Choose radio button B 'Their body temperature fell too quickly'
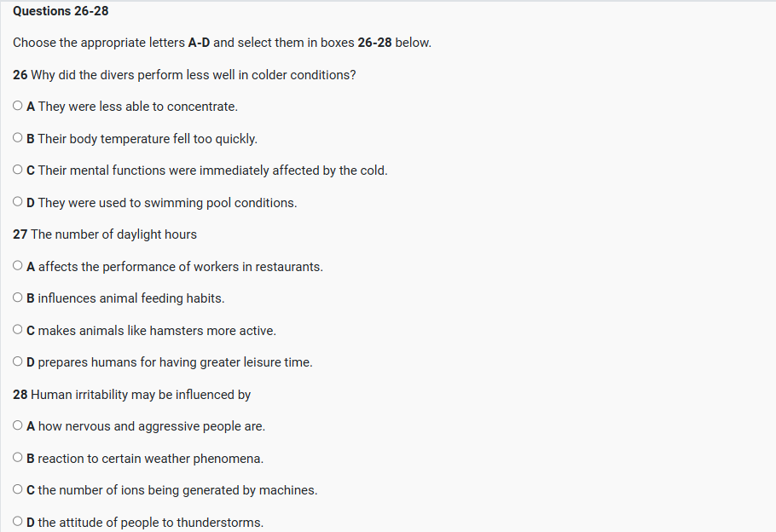 (x=19, y=139)
